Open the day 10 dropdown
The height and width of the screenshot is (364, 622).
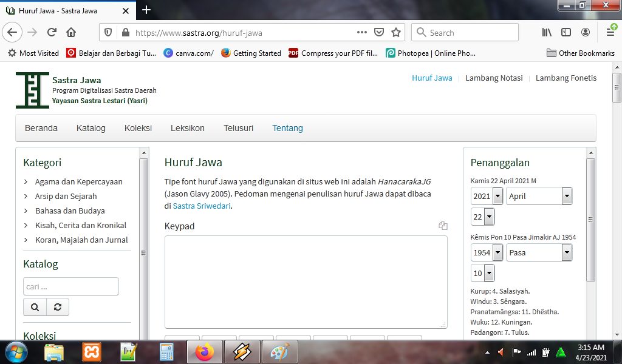pos(482,273)
